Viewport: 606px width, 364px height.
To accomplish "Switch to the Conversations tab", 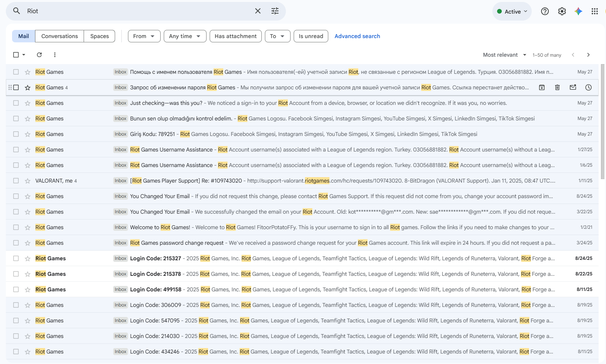I will coord(60,36).
